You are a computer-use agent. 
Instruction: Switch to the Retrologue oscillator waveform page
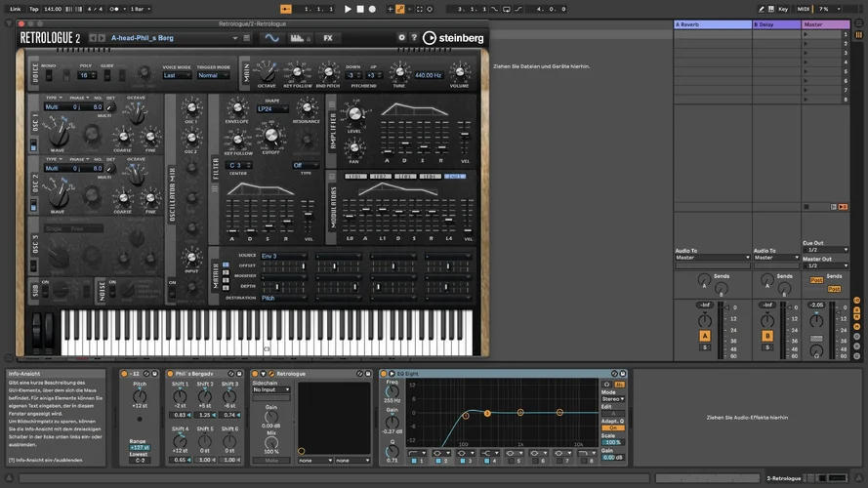270,39
